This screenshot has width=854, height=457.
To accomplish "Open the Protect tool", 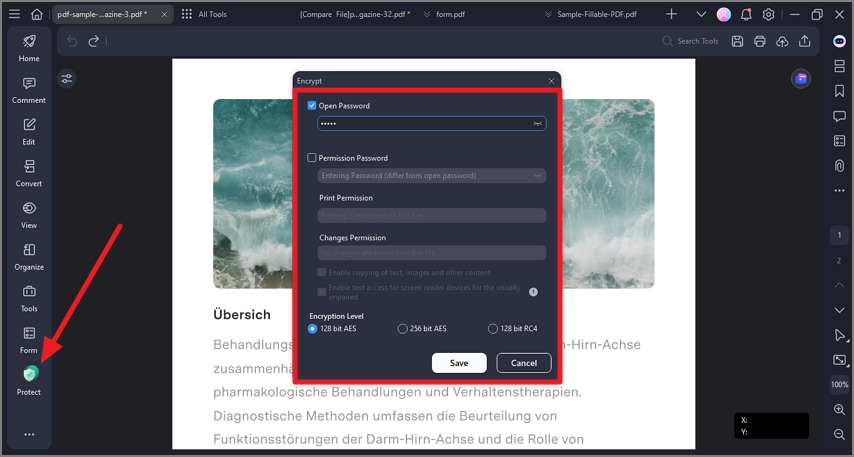I will (x=29, y=381).
